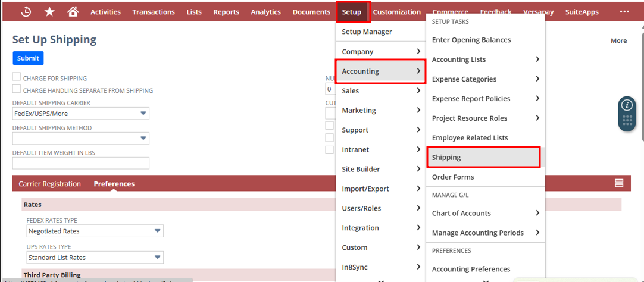Viewport: 644px width, 282px height.
Task: Click the blue Submit button
Action: [x=28, y=58]
